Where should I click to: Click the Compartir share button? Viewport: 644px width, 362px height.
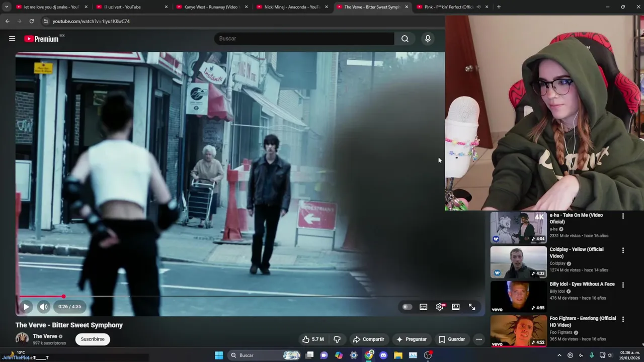coord(369,339)
